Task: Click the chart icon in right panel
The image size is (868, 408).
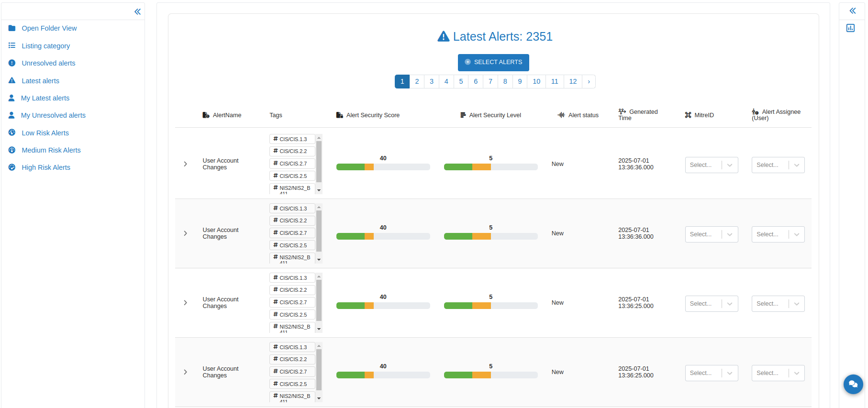Action: 850,28
